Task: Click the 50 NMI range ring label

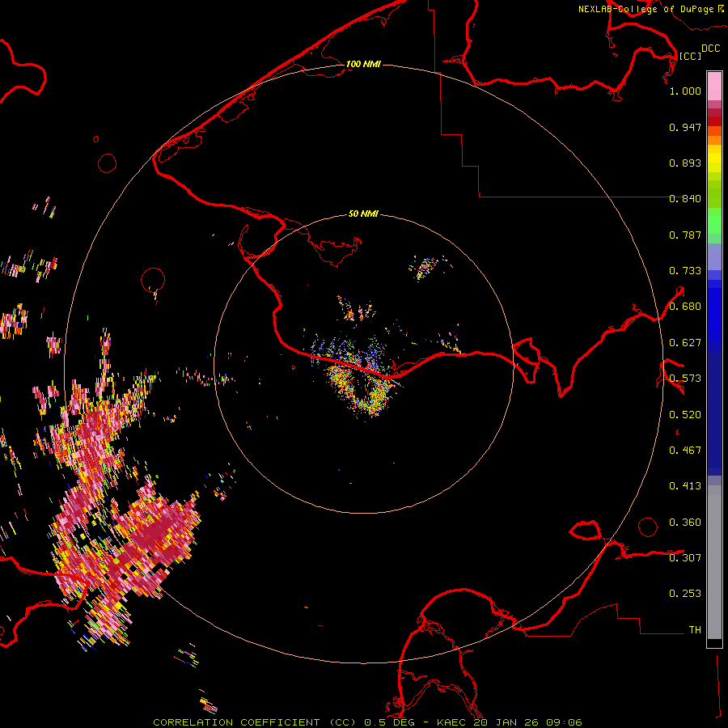Action: (363, 214)
